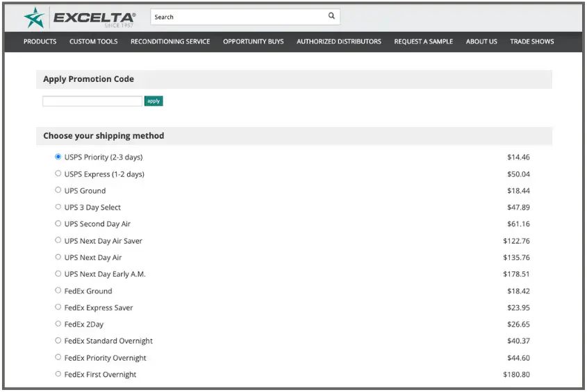Focus the Search input field
The image size is (587, 392).
click(245, 17)
